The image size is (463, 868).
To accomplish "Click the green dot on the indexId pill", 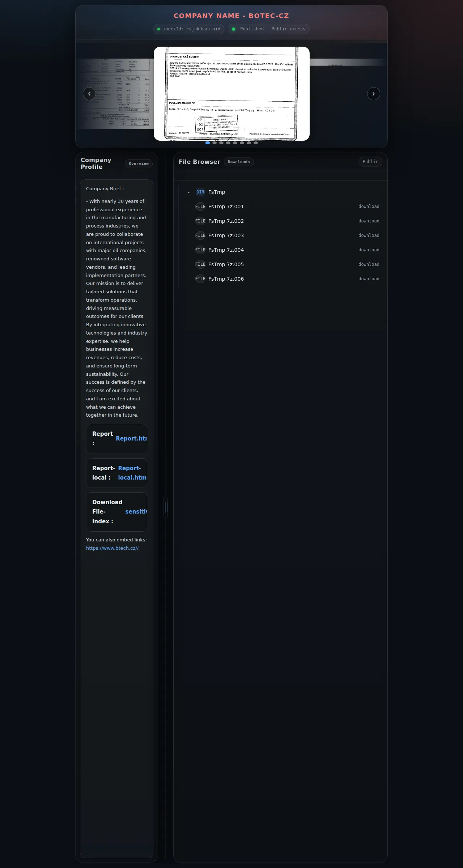I will tap(158, 29).
